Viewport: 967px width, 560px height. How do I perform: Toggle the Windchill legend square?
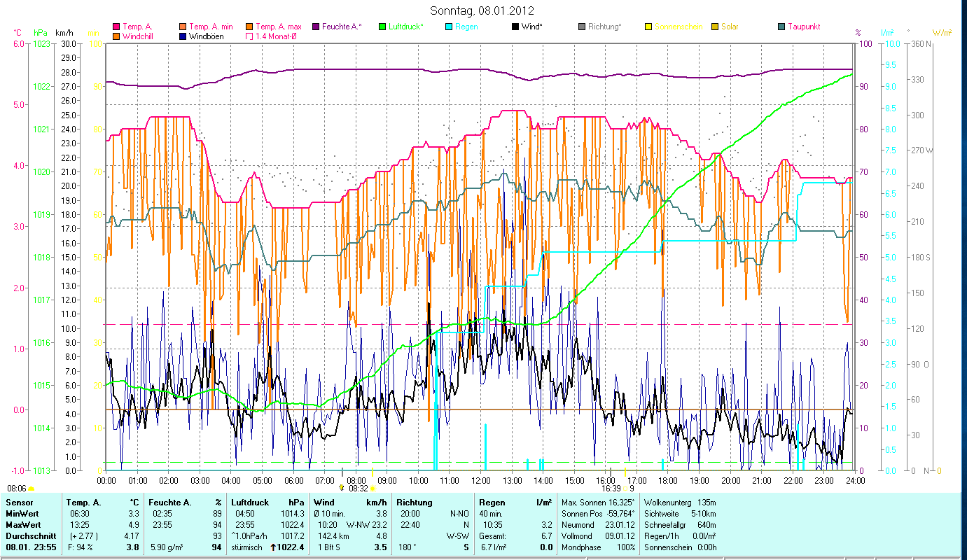coord(116,36)
